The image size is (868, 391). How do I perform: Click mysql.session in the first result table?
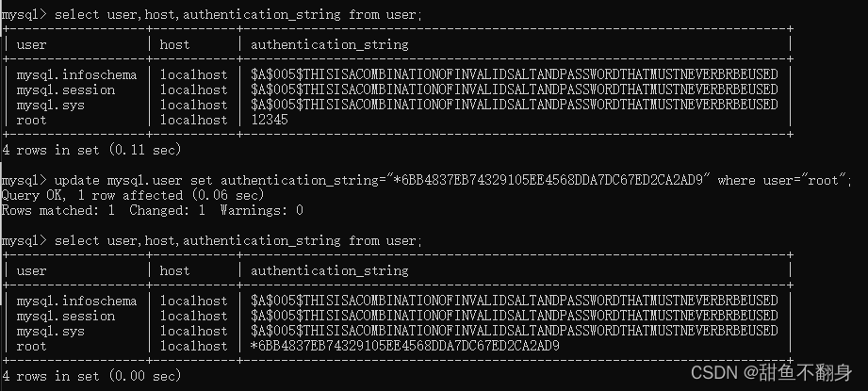[x=66, y=90]
